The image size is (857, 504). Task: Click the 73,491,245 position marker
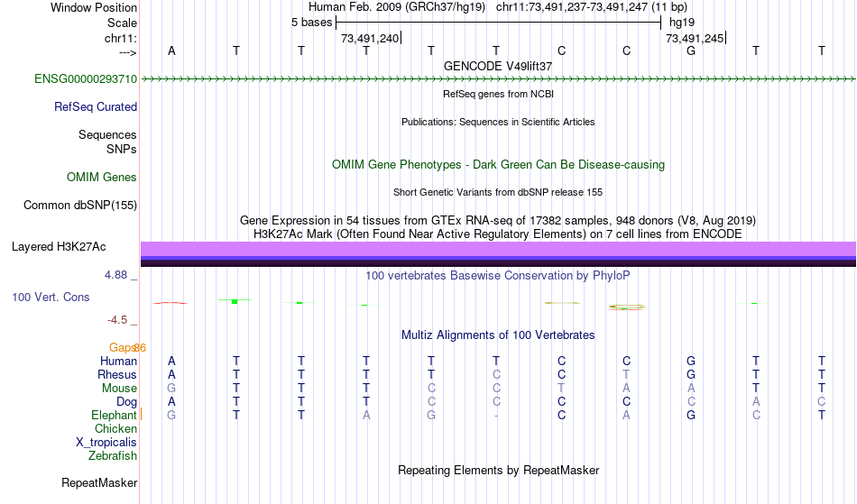[x=695, y=39]
